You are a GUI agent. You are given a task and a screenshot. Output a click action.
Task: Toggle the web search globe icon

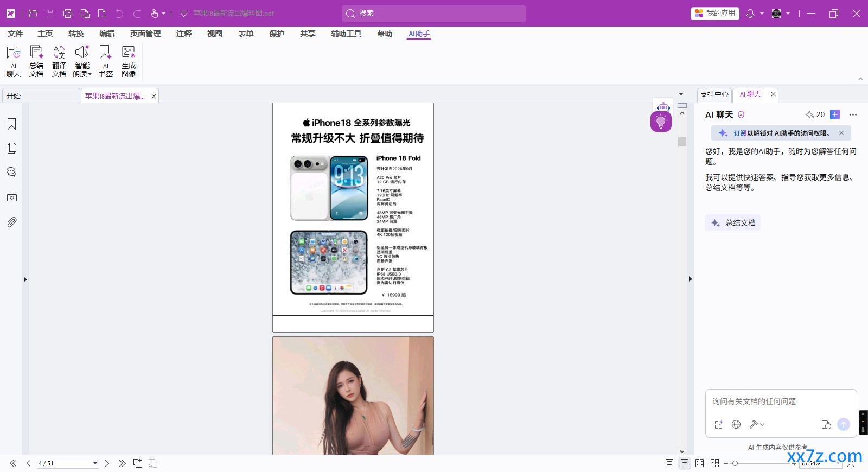coord(736,424)
